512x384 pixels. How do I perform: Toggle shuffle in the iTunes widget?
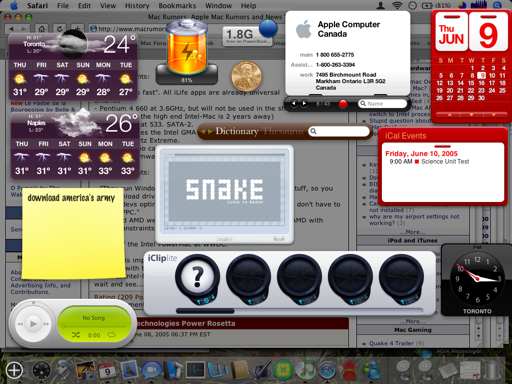76,335
